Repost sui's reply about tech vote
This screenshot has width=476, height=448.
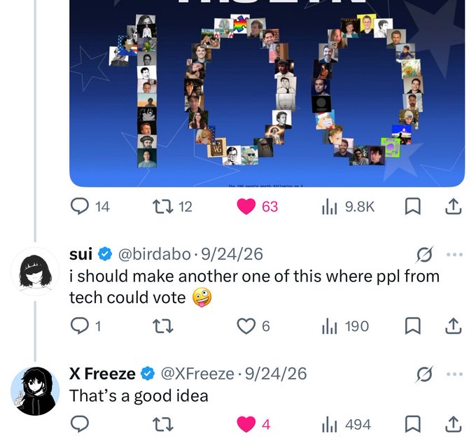tap(162, 326)
